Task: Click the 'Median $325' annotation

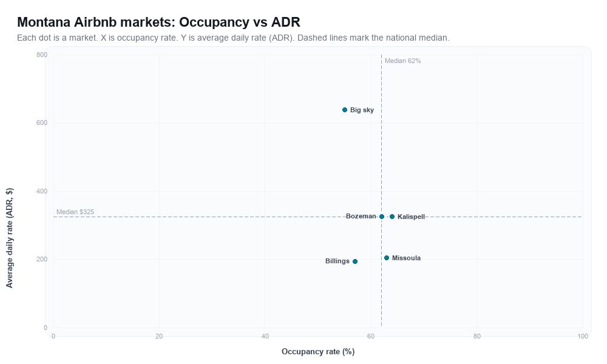Action: [75, 212]
